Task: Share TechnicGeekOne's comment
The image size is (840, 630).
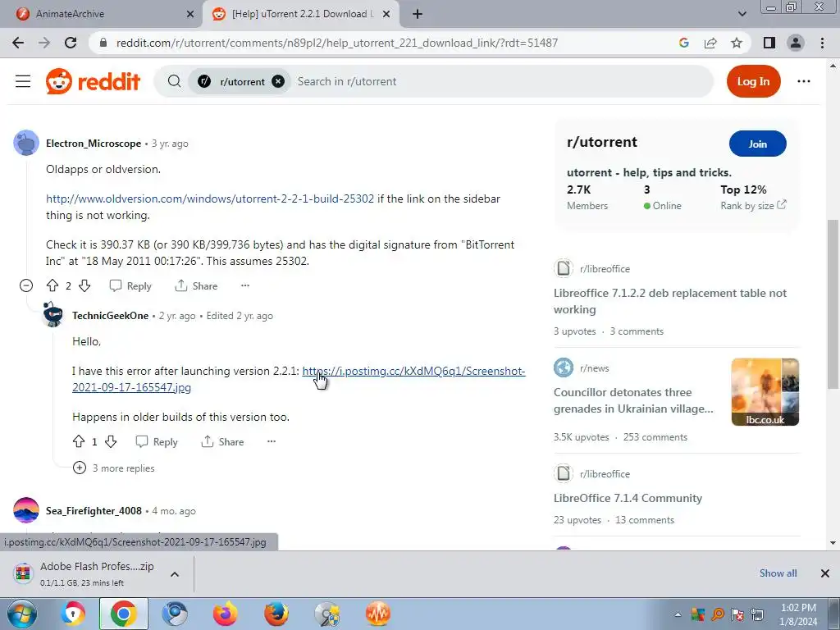Action: click(223, 441)
